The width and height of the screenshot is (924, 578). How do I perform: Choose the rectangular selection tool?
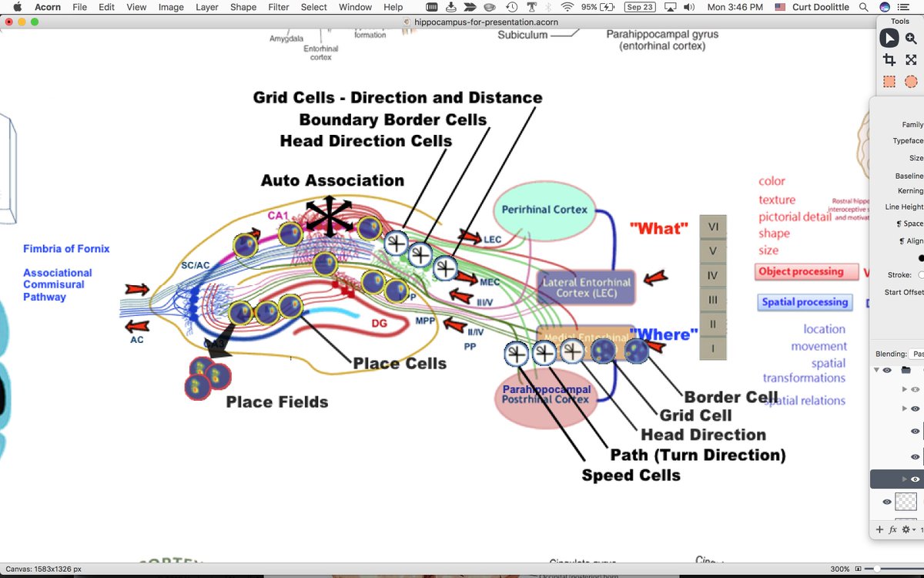point(889,81)
